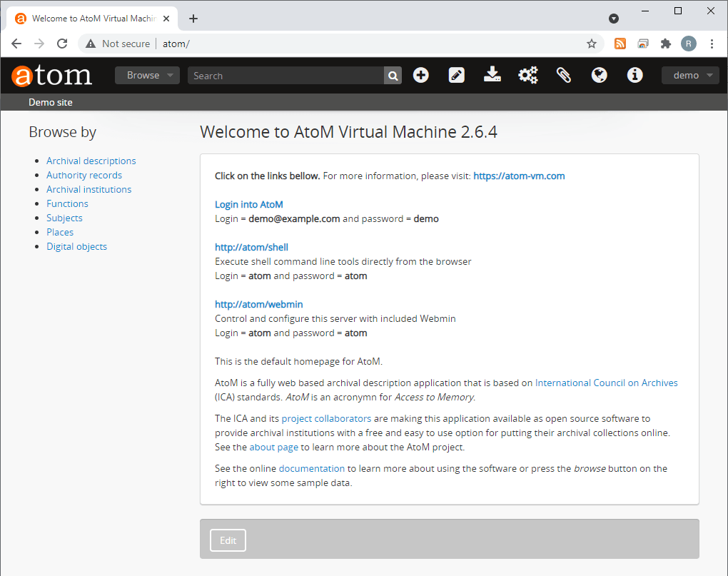Open the Import download icon menu
The height and width of the screenshot is (576, 728).
coord(492,75)
